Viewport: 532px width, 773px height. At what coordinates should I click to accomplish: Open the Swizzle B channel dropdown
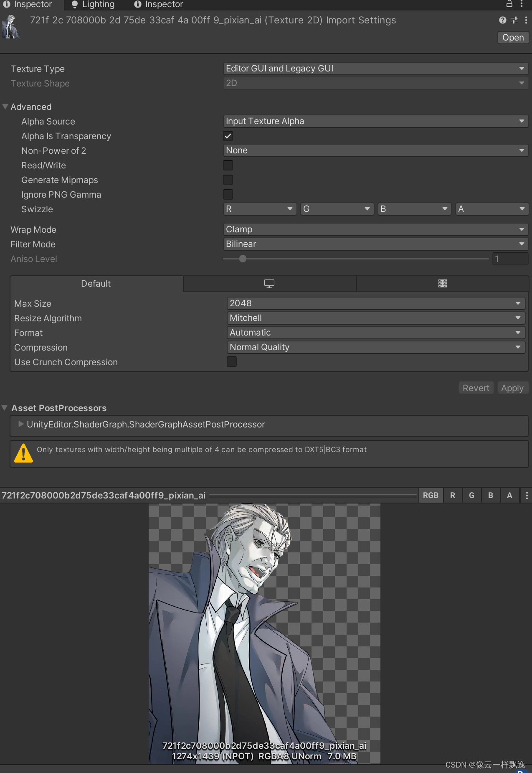414,209
